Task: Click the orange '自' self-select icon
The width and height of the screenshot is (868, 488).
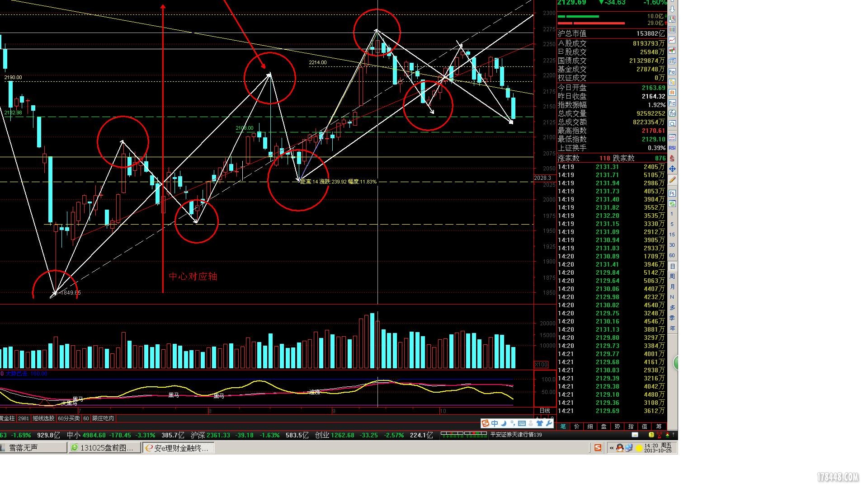Action: point(672,92)
